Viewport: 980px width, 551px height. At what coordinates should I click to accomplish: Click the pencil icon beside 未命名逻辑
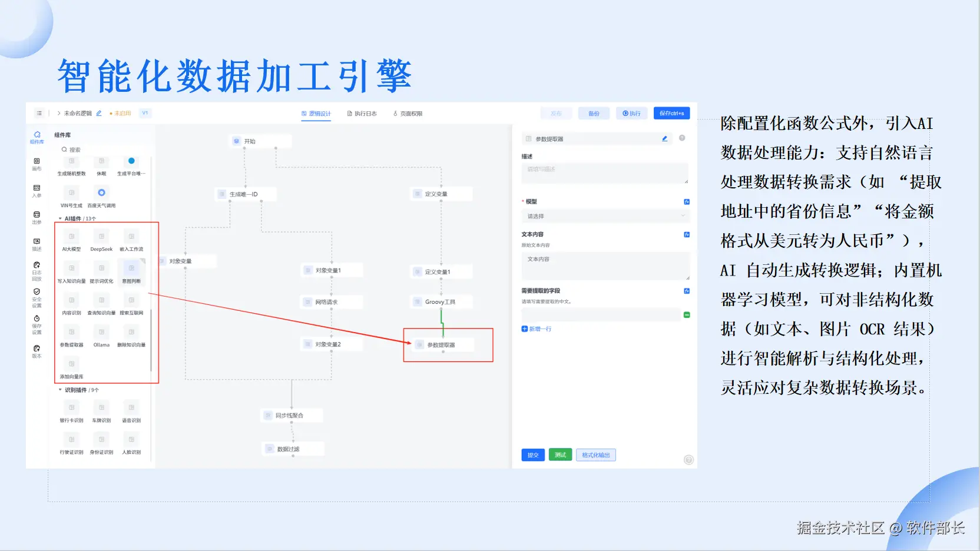(x=99, y=113)
